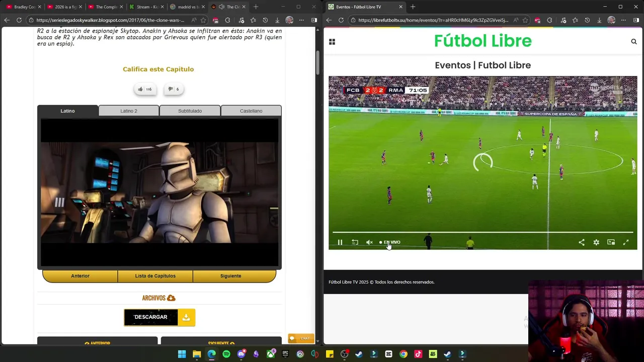The height and width of the screenshot is (362, 644).
Task: Open right browser Settings and more menu
Action: click(x=623, y=20)
